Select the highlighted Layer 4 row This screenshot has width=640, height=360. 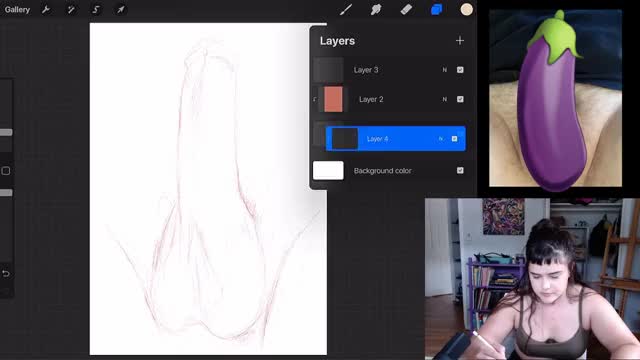[x=396, y=139]
